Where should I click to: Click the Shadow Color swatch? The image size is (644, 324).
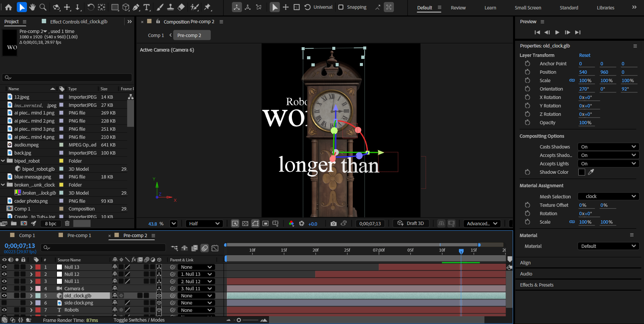pyautogui.click(x=581, y=172)
